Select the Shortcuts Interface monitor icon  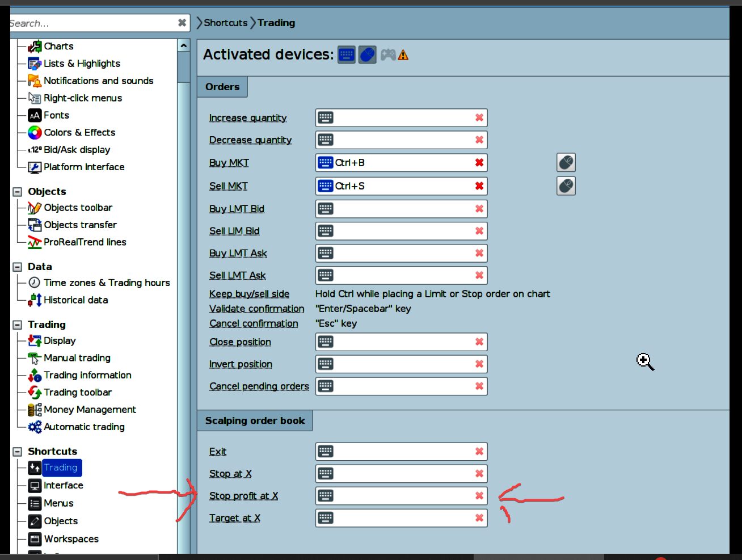[x=35, y=486]
